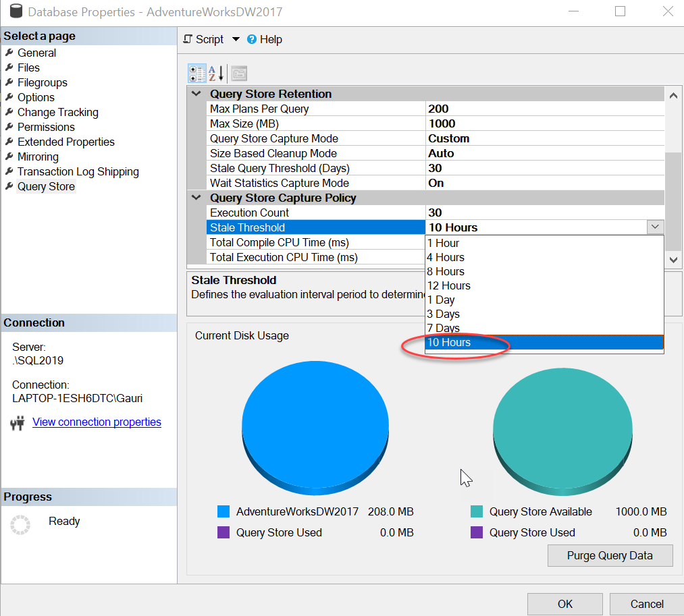The width and height of the screenshot is (684, 616).
Task: Go to the Change Tracking page
Action: click(x=57, y=112)
